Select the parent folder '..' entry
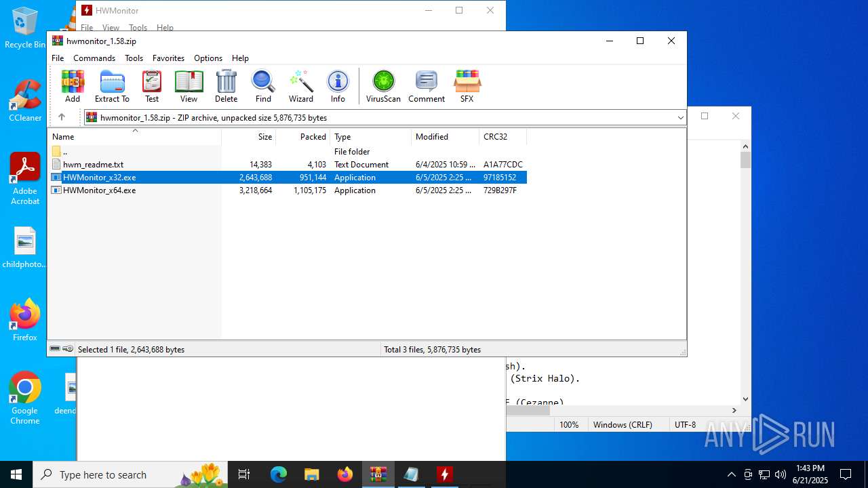This screenshot has height=488, width=868. (288, 152)
